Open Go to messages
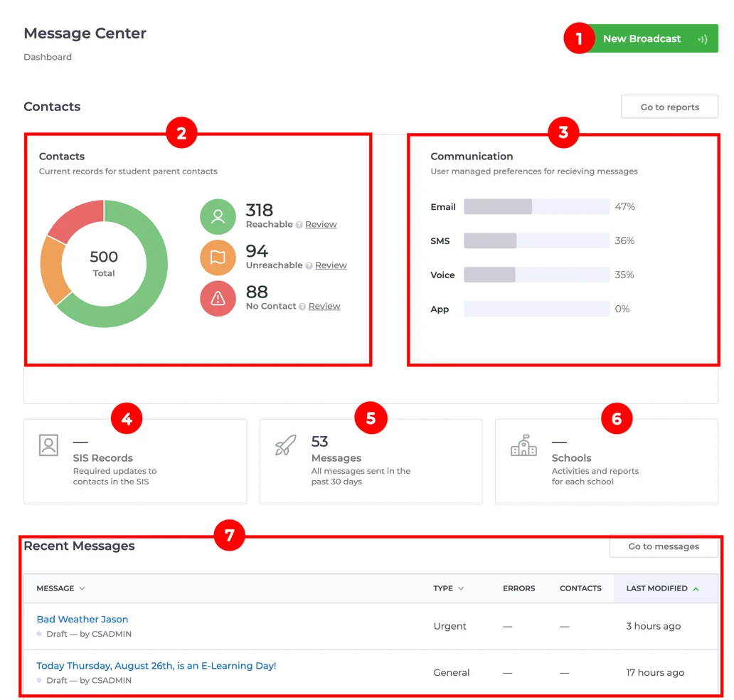The width and height of the screenshot is (734, 700). [663, 546]
